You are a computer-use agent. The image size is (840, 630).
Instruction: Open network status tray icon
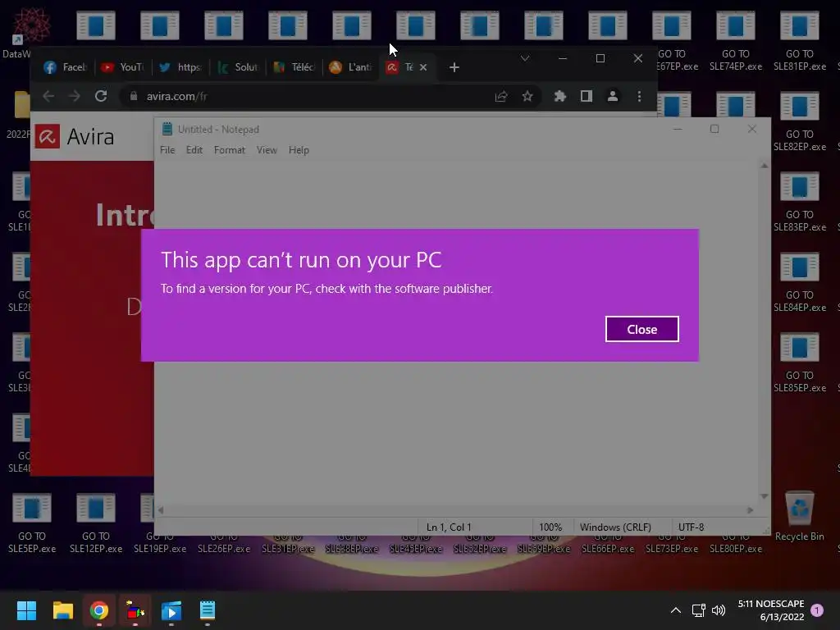click(698, 610)
